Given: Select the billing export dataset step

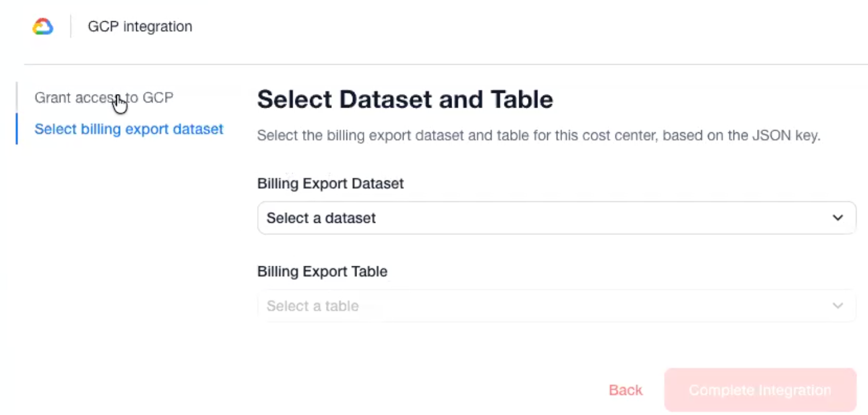Looking at the screenshot, I should point(129,129).
